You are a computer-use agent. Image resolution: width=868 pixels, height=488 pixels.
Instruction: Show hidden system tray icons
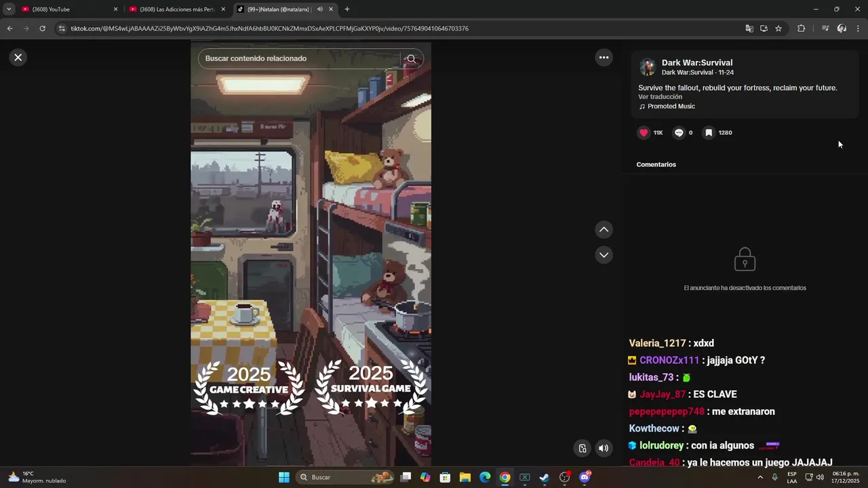[x=759, y=477]
